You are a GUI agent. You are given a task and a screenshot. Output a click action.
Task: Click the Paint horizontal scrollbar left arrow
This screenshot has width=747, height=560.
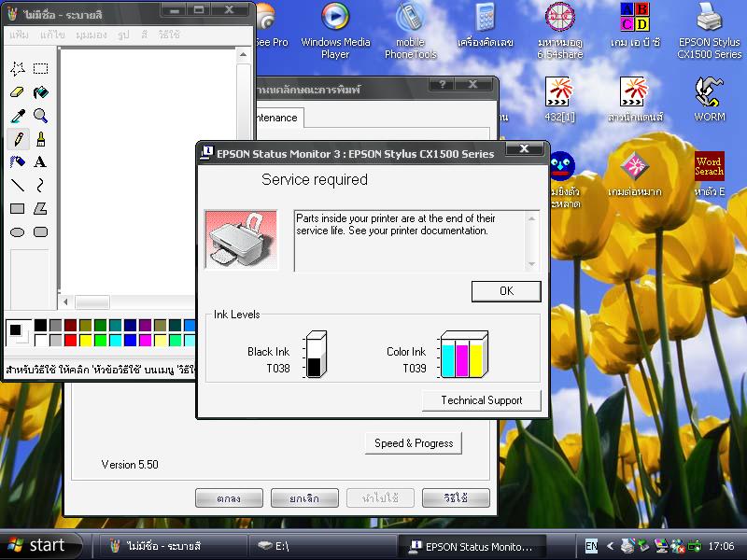pos(65,301)
